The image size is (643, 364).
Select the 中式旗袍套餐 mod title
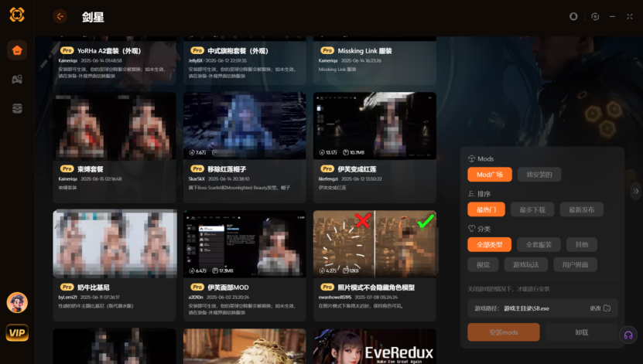point(238,51)
